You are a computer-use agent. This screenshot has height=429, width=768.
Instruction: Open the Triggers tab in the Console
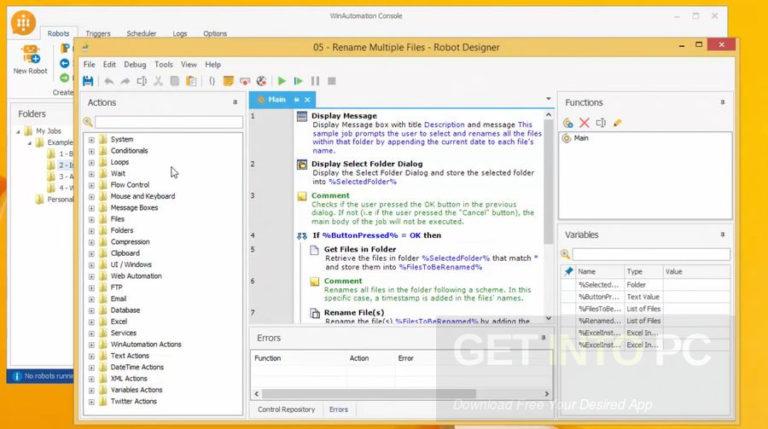point(98,34)
